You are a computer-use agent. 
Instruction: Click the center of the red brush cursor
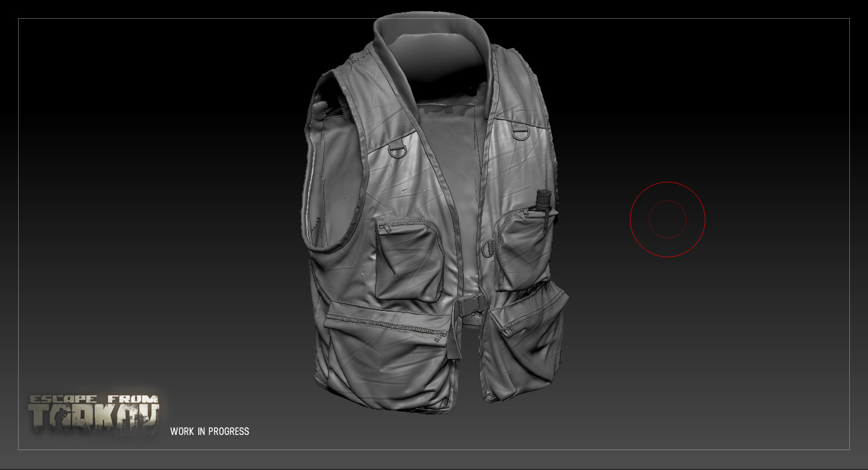(667, 219)
